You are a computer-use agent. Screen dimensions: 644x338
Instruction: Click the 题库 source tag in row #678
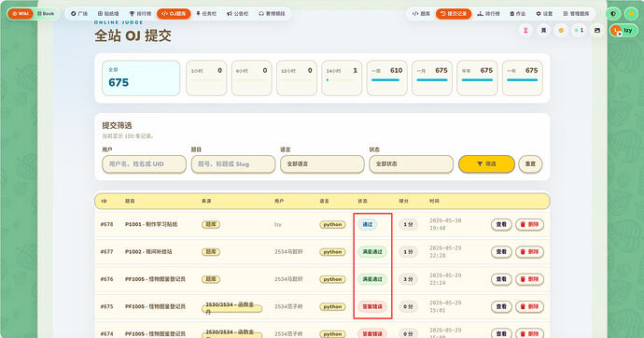coord(211,225)
